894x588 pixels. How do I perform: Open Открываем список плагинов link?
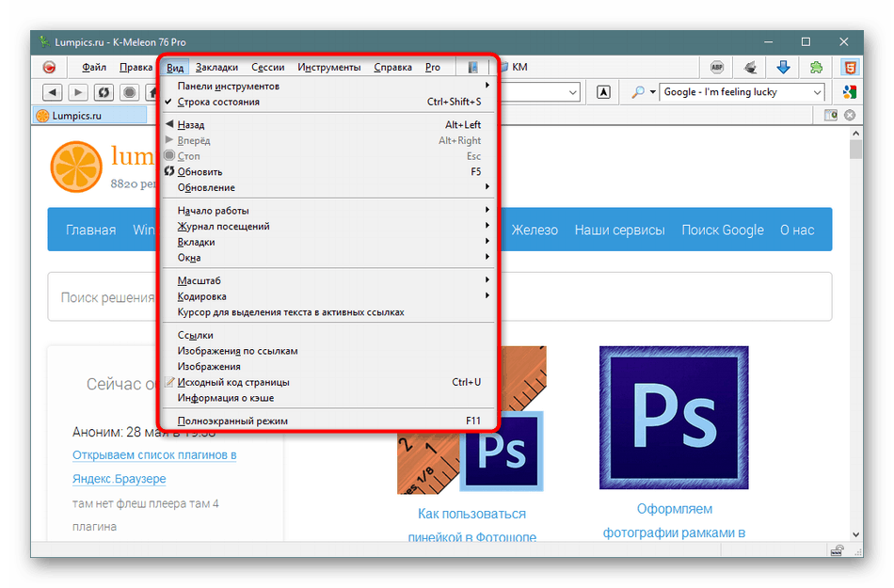(154, 467)
